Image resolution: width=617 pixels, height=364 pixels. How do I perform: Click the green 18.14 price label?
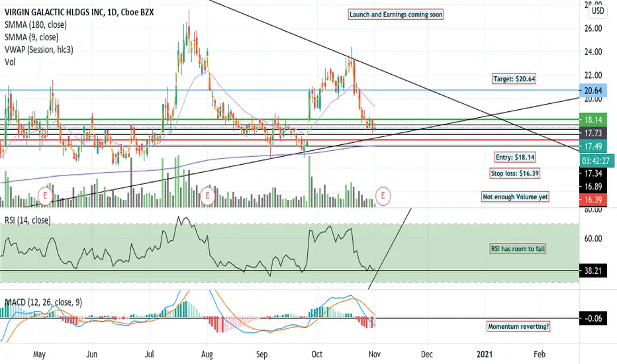[593, 120]
